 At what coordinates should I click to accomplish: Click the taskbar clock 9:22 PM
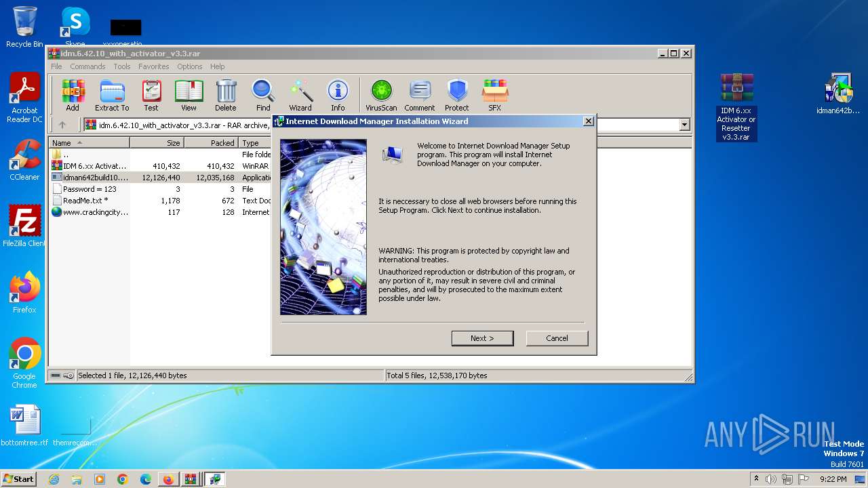(x=833, y=479)
